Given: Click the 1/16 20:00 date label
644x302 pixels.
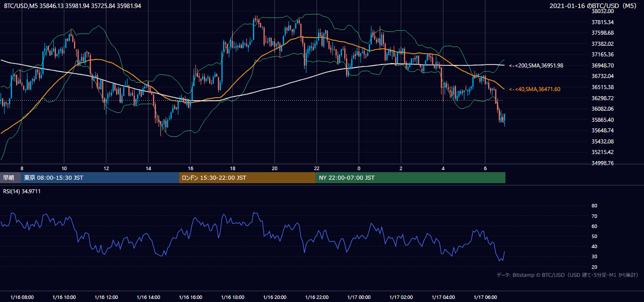Looking at the screenshot, I should (275, 297).
